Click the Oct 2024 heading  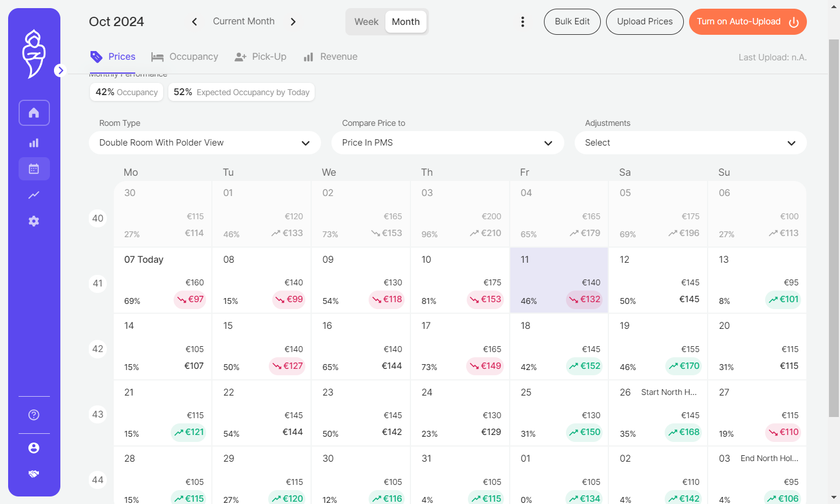pos(117,21)
